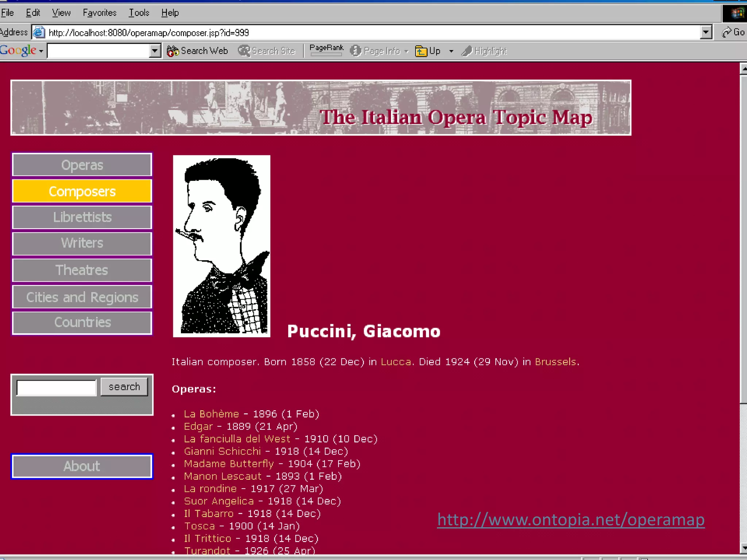Expand the Up button dropdown arrow

click(x=451, y=51)
